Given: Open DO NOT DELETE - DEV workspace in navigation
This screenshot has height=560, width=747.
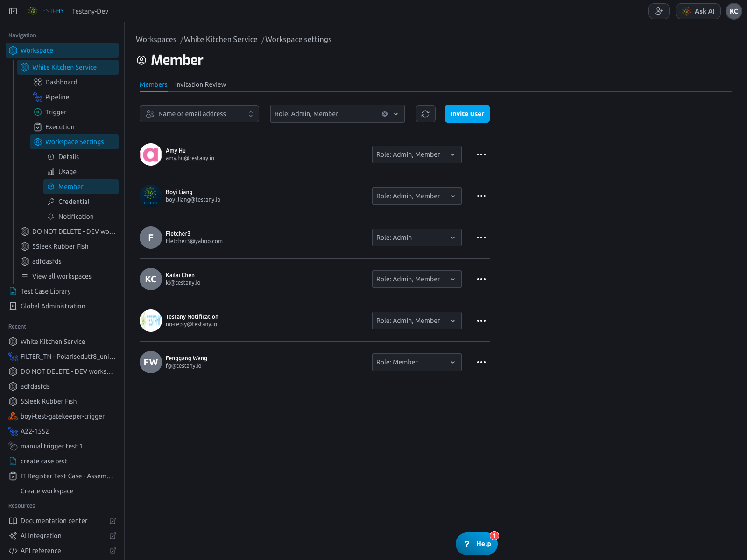Looking at the screenshot, I should tap(68, 231).
